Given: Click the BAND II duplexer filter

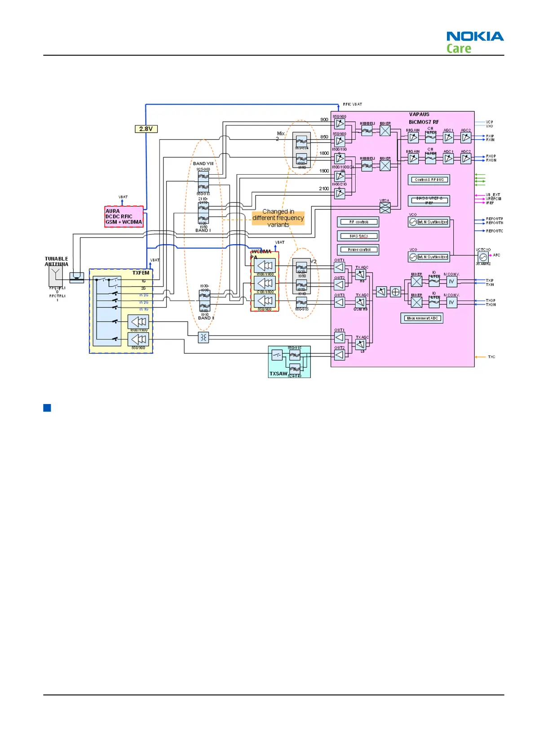Looking at the screenshot, I should tap(204, 301).
